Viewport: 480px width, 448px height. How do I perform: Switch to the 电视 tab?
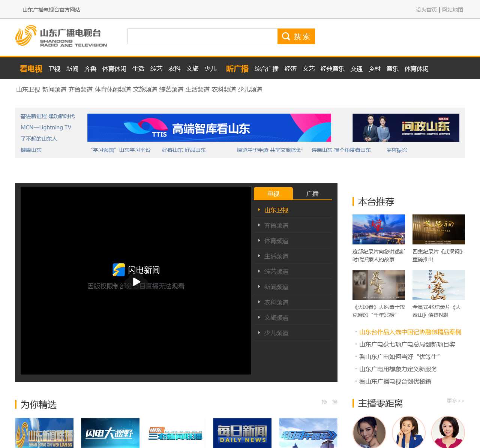[273, 193]
